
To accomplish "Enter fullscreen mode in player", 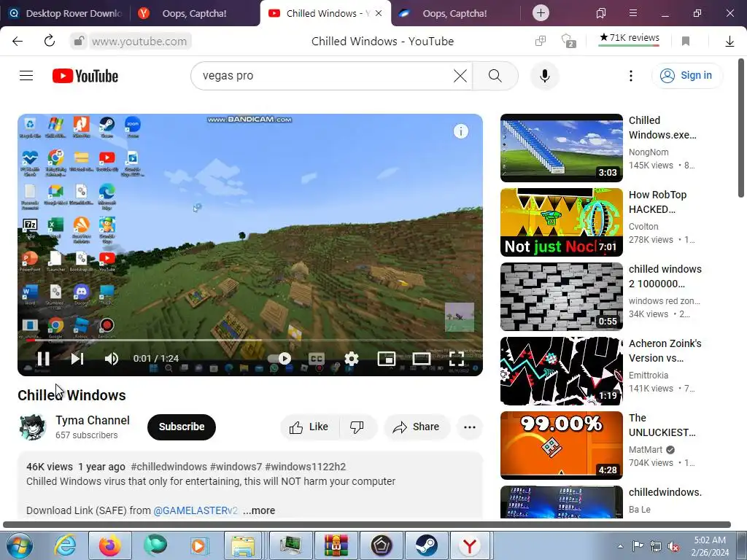I will click(457, 358).
